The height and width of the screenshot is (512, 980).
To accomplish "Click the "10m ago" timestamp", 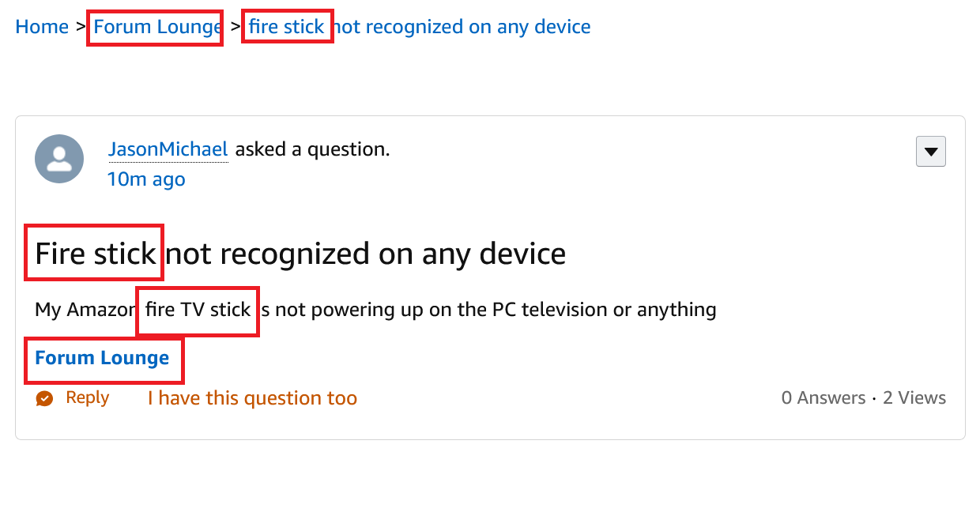I will tap(146, 179).
